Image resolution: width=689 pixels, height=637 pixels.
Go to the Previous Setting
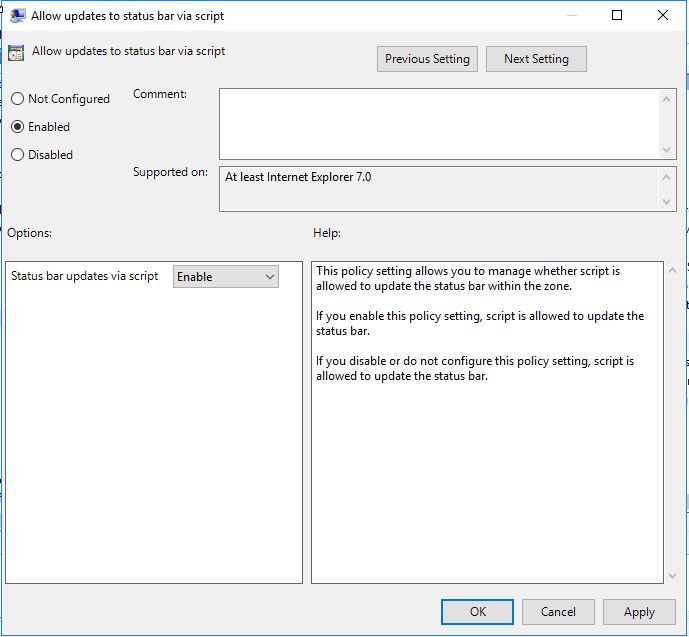pyautogui.click(x=427, y=59)
